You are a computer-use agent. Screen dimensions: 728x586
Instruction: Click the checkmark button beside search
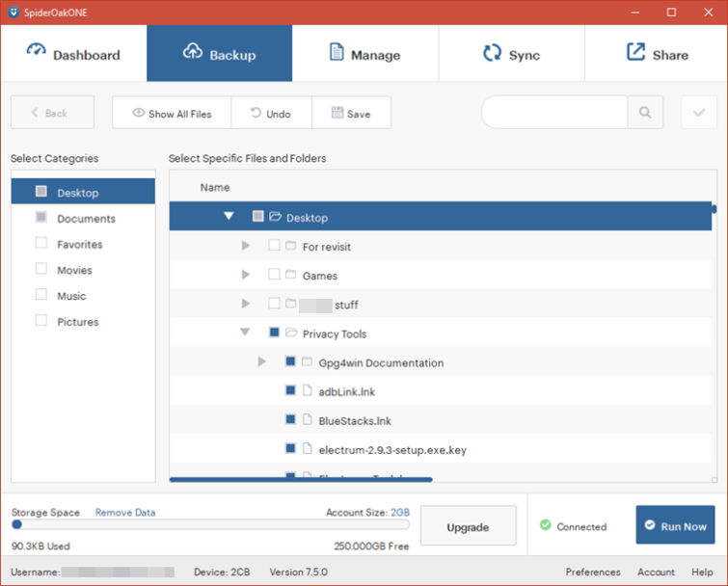pos(699,112)
